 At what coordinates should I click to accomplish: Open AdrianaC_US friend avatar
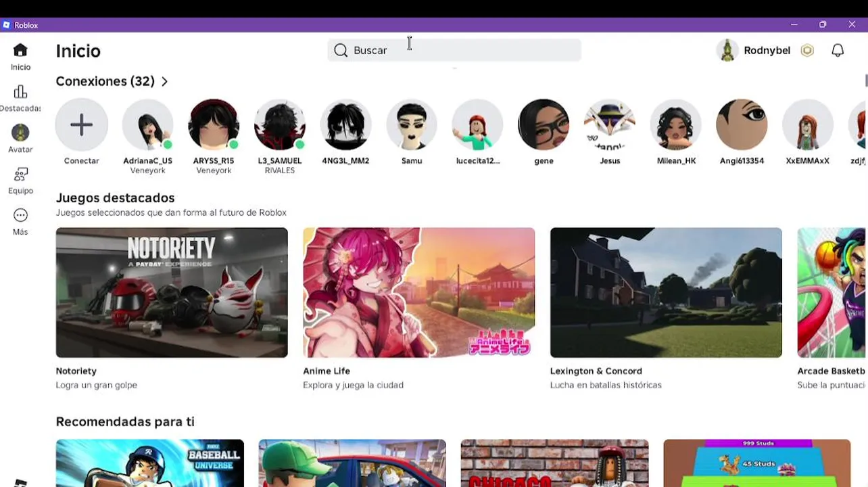click(x=147, y=124)
